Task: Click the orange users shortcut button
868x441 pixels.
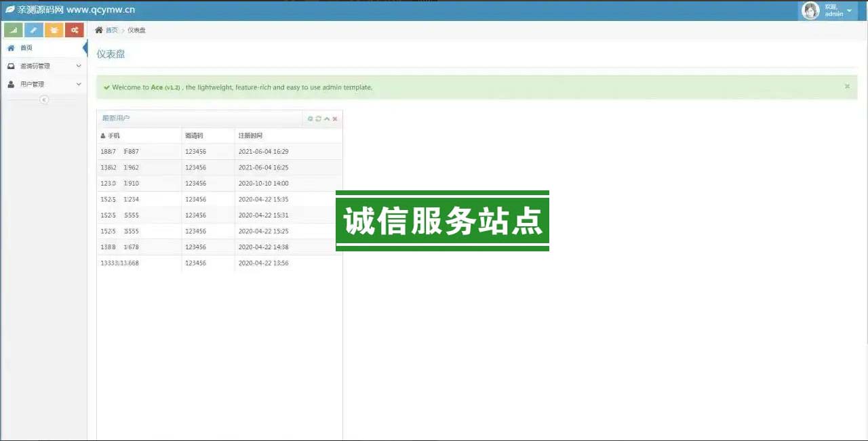Action: (54, 30)
